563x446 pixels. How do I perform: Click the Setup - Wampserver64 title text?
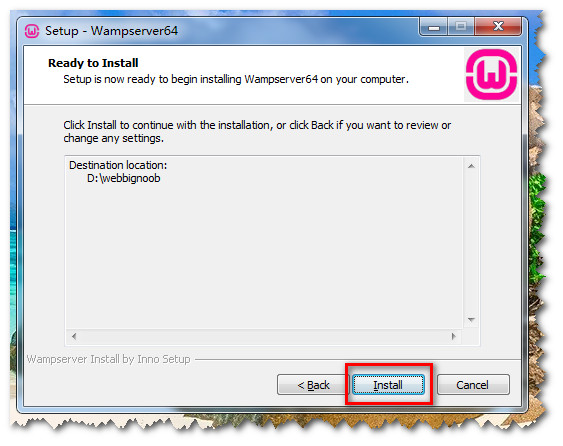[111, 31]
